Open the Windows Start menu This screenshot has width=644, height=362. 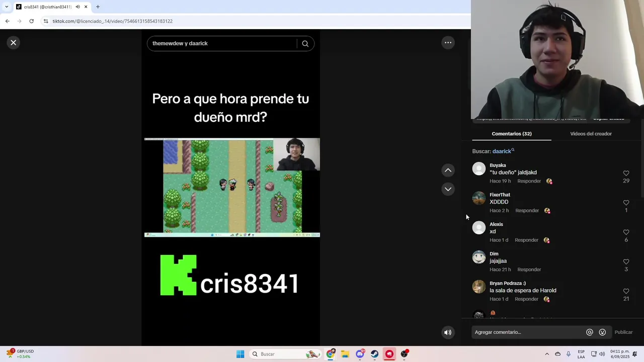tap(240, 354)
